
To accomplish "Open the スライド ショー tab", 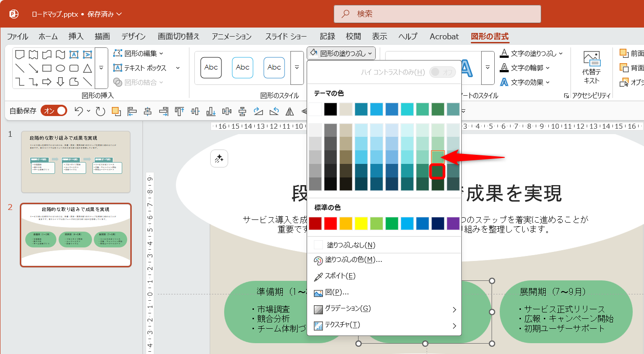I will coord(285,36).
